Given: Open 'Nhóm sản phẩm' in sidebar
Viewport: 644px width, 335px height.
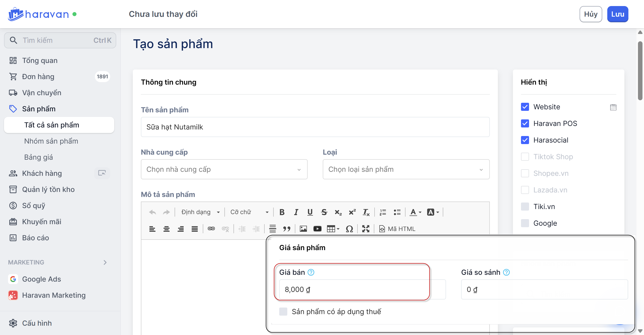Looking at the screenshot, I should click(x=51, y=141).
